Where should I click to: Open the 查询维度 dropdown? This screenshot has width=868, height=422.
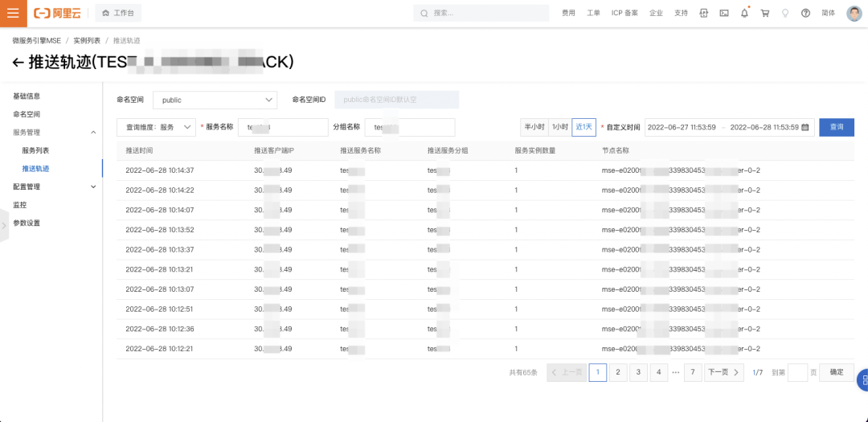[x=156, y=127]
